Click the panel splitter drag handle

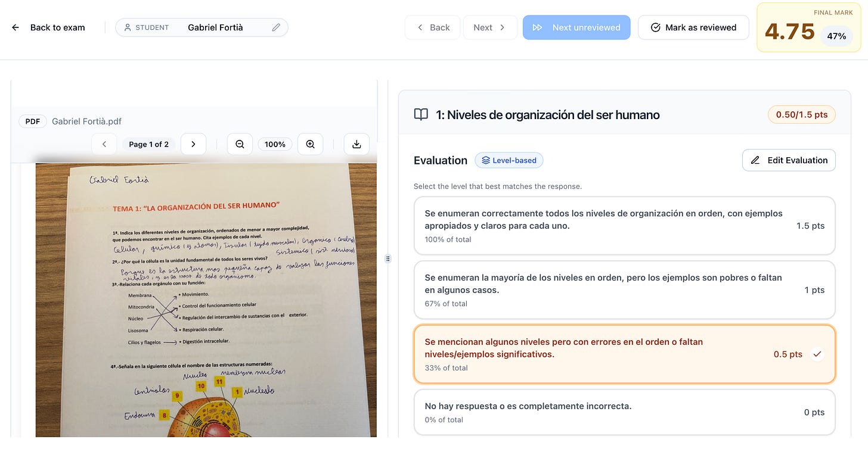click(388, 258)
